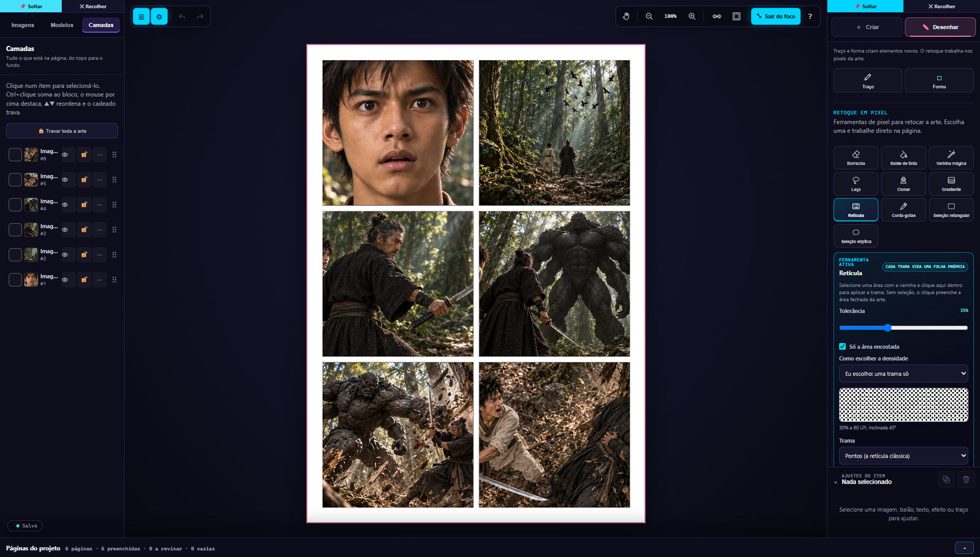
Task: Tick the checkbox for image layer #2
Action: [x=15, y=255]
